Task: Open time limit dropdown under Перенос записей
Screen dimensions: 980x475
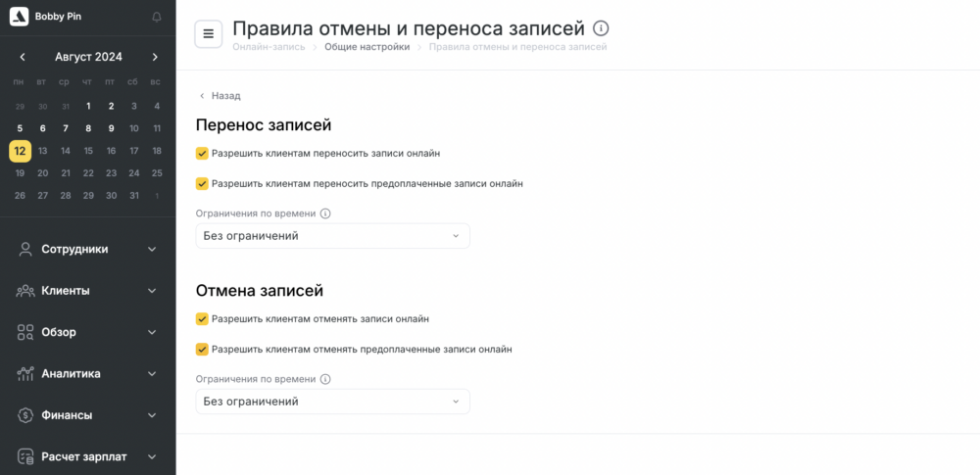Action: [x=332, y=236]
